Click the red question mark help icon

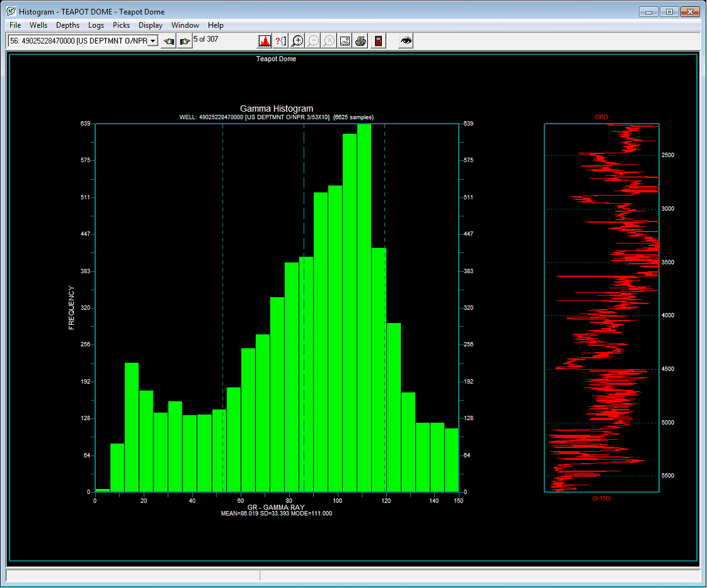click(281, 41)
